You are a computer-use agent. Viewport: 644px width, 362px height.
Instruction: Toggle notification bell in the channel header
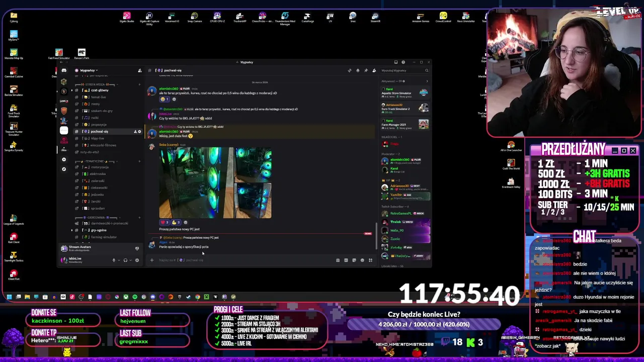(358, 70)
